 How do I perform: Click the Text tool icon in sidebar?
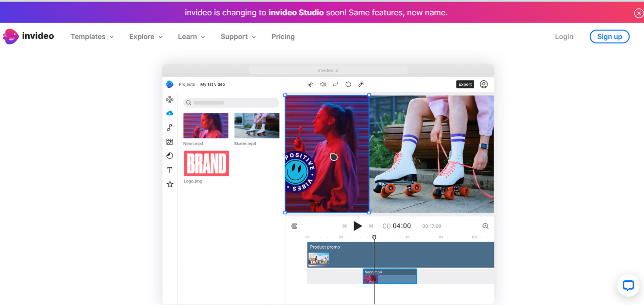(170, 170)
